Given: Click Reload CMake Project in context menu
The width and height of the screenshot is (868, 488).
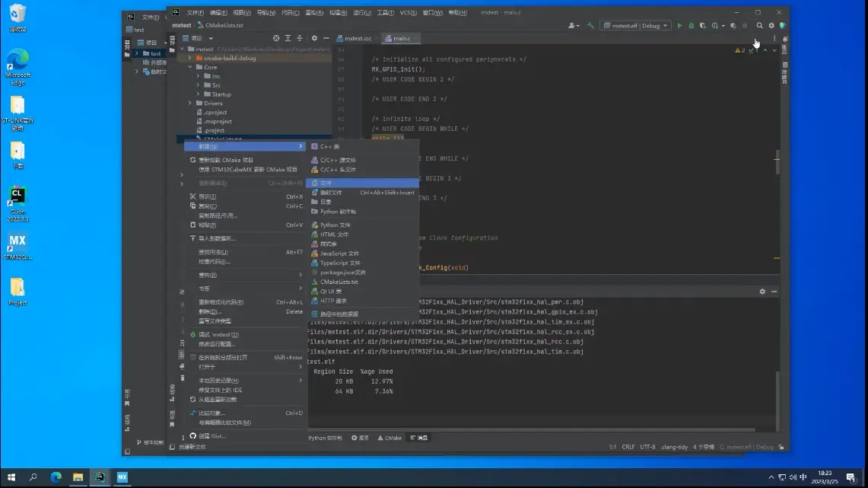Looking at the screenshot, I should 225,160.
